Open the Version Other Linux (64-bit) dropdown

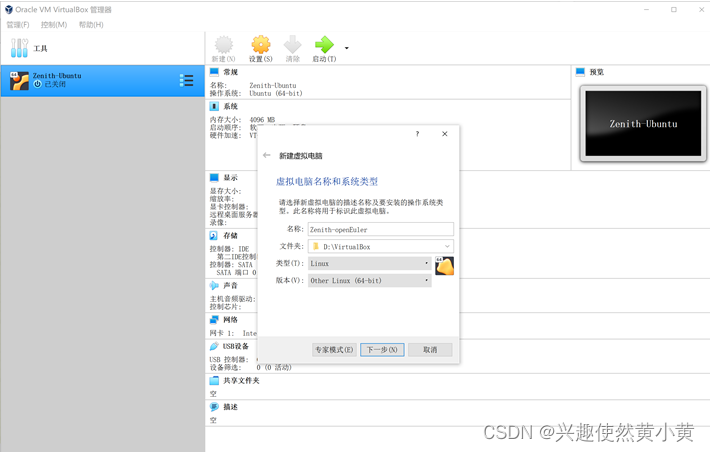pyautogui.click(x=369, y=280)
